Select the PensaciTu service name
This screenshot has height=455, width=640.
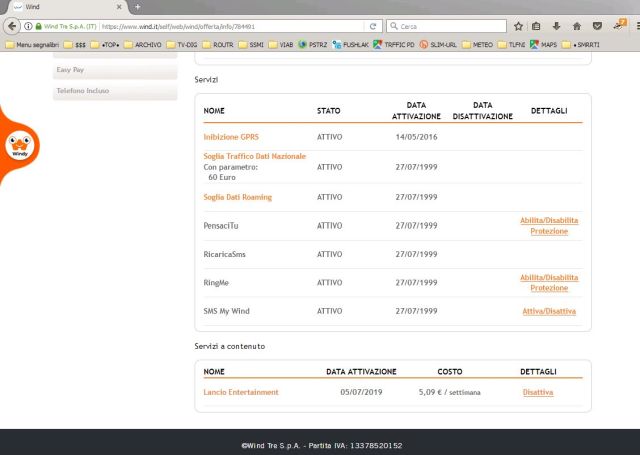pos(221,226)
